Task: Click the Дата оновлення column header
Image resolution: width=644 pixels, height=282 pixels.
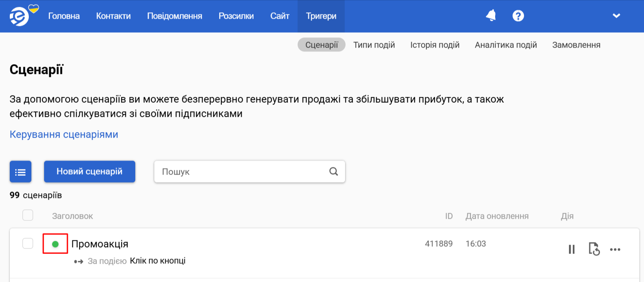Action: [x=497, y=216]
